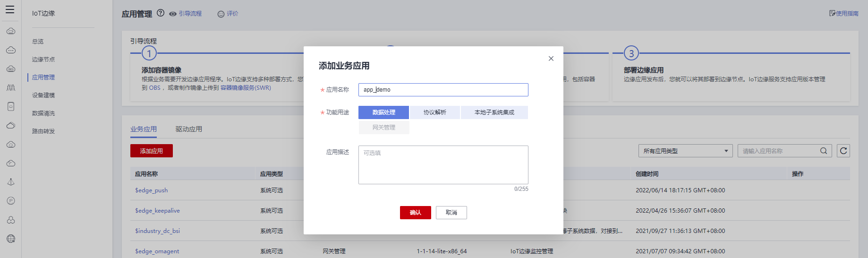Open the $edge_push application link

(151, 190)
